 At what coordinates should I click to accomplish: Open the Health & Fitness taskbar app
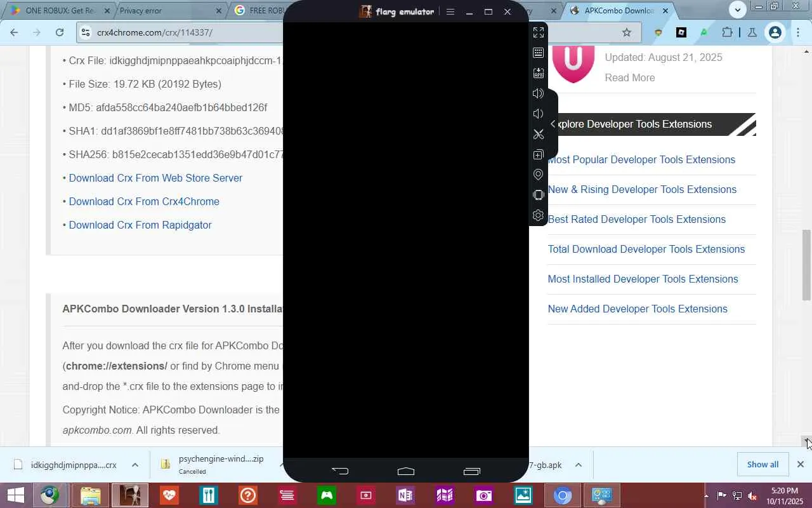[169, 495]
